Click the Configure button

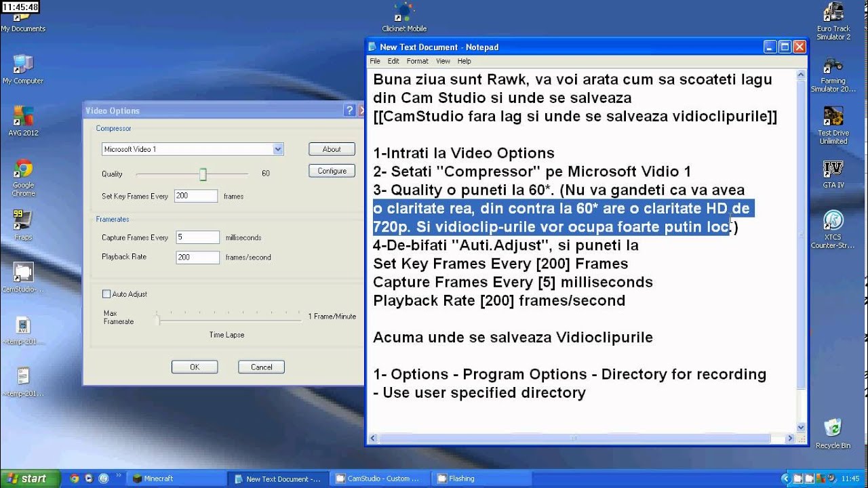[332, 171]
